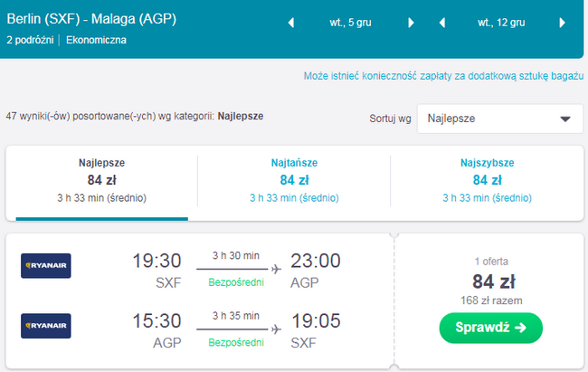The image size is (588, 372).
Task: Go to next departure date after wt., 5 gru
Action: click(x=411, y=23)
